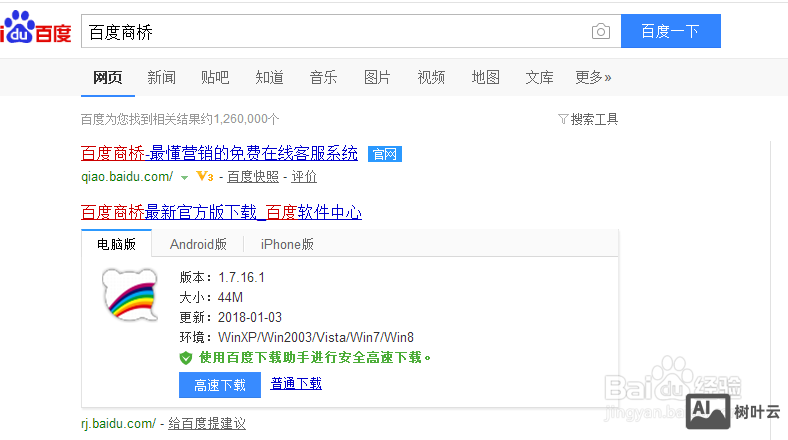Open the 百度快照 cached link
788x440 pixels.
click(253, 177)
